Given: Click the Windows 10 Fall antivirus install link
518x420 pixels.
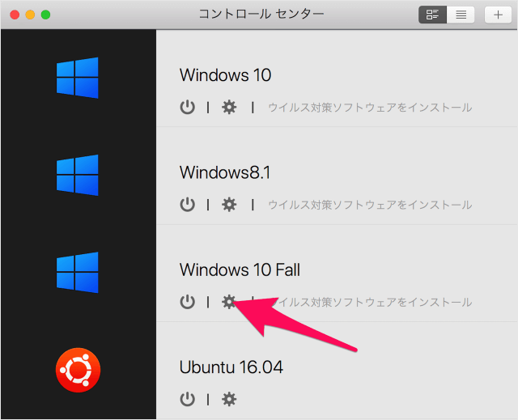Looking at the screenshot, I should [x=370, y=302].
